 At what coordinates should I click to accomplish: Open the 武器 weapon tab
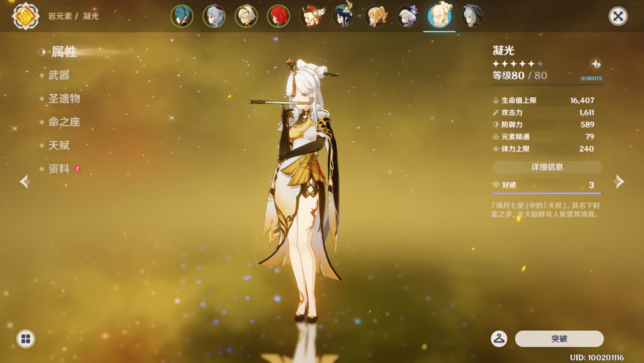(x=59, y=75)
